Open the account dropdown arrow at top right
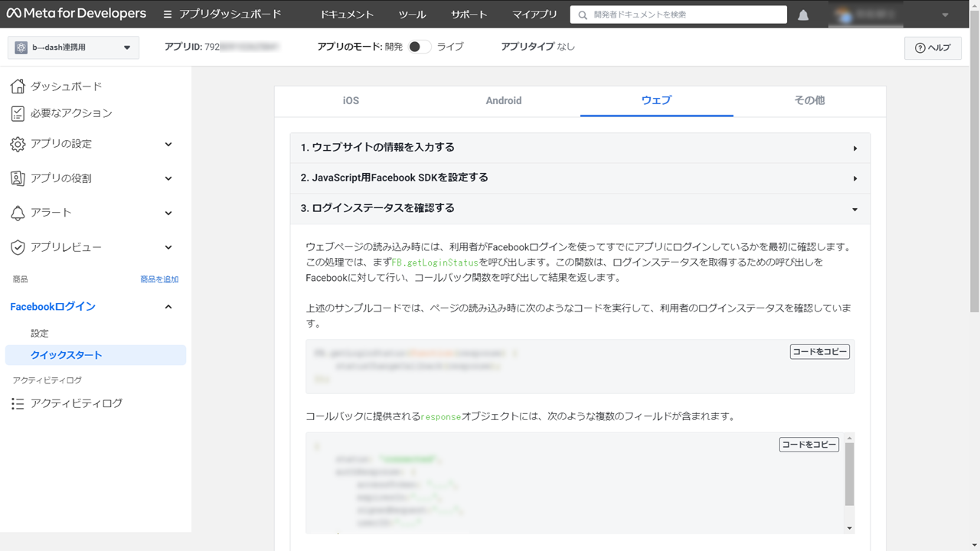Image resolution: width=980 pixels, height=551 pixels. [944, 15]
